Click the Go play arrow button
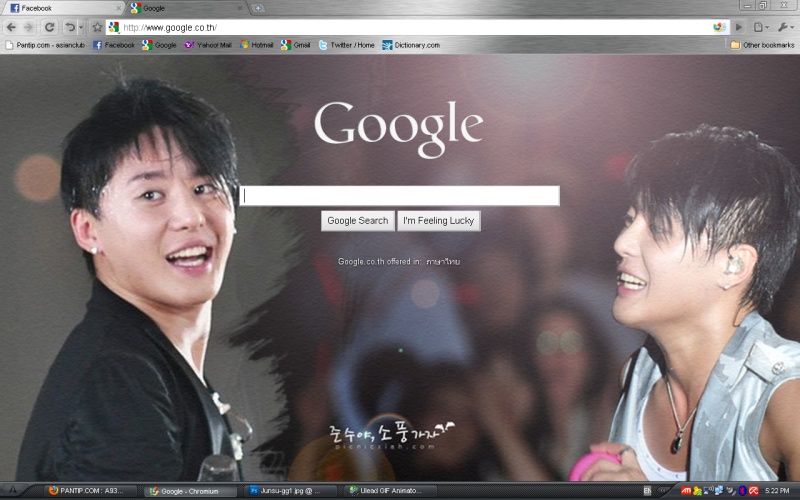The image size is (800, 500). [738, 28]
